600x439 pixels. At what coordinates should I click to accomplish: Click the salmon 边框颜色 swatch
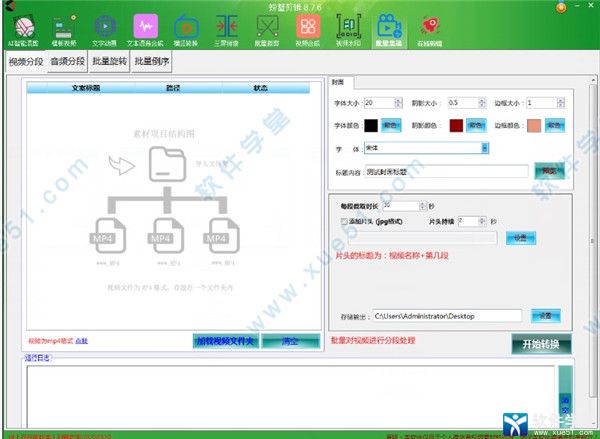tap(534, 126)
